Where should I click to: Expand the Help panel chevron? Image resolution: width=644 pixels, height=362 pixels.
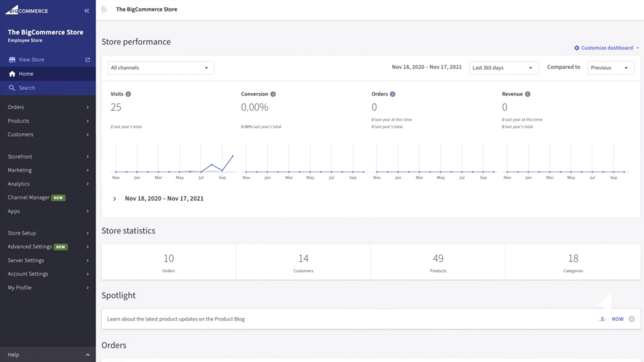(87, 355)
